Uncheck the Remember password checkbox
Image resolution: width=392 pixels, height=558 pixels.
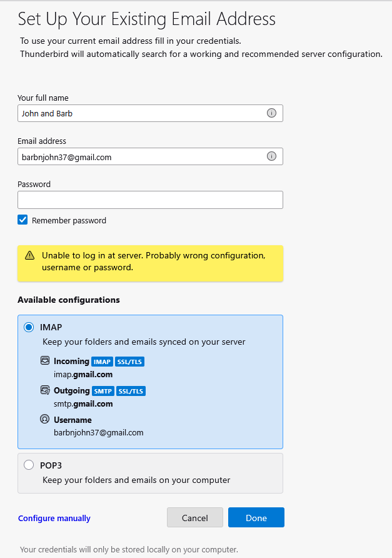point(23,220)
